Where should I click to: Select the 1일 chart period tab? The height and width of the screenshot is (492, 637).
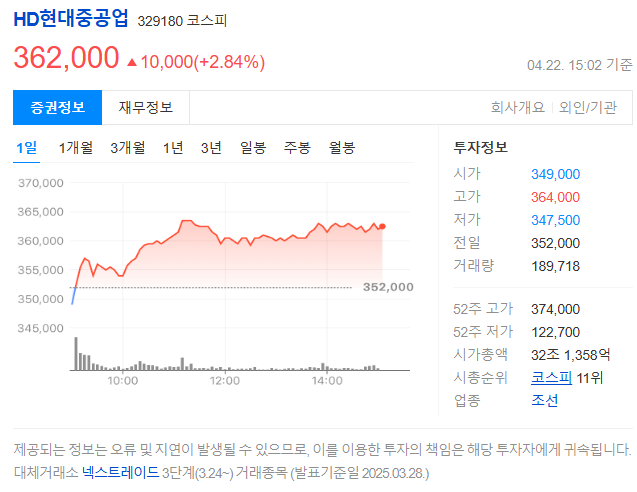[26, 147]
